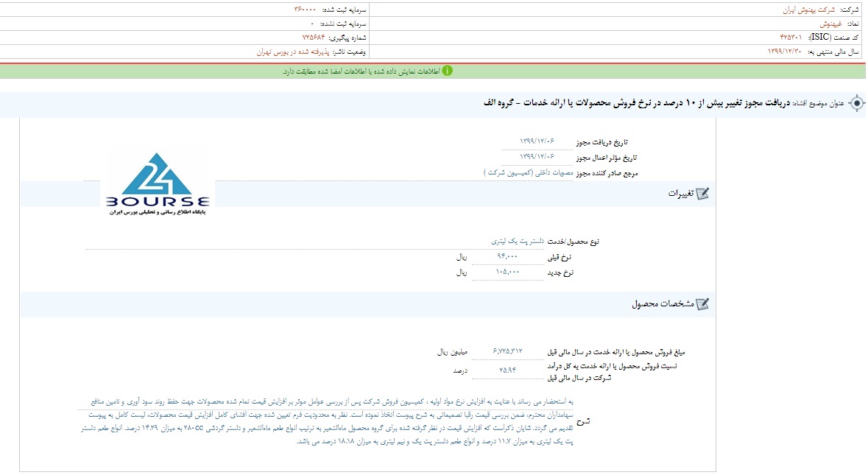Click the مشخصات محصول section heading

click(x=663, y=304)
